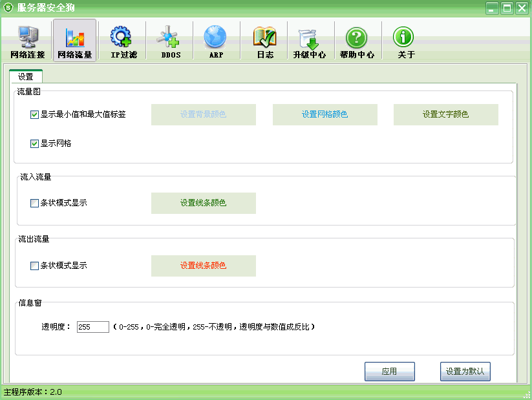Viewport: 532px width, 400px height.
Task: Set grid color via 设置网格颜色
Action: tap(325, 115)
